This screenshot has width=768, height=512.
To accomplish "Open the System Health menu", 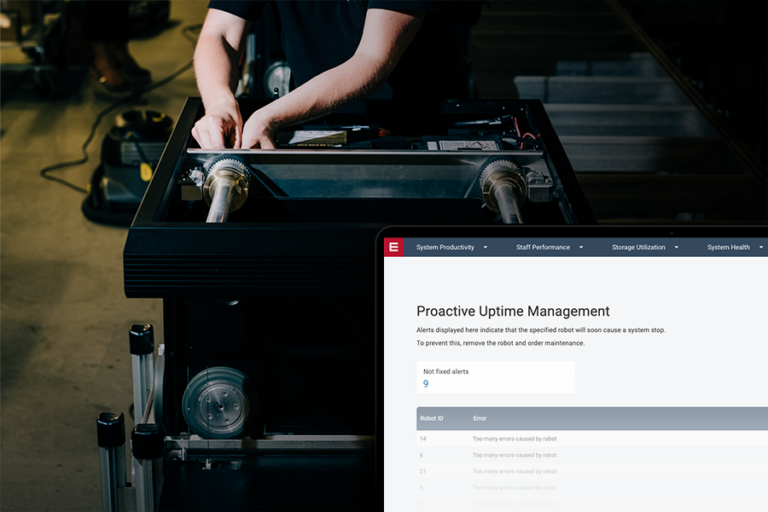I will pos(728,247).
